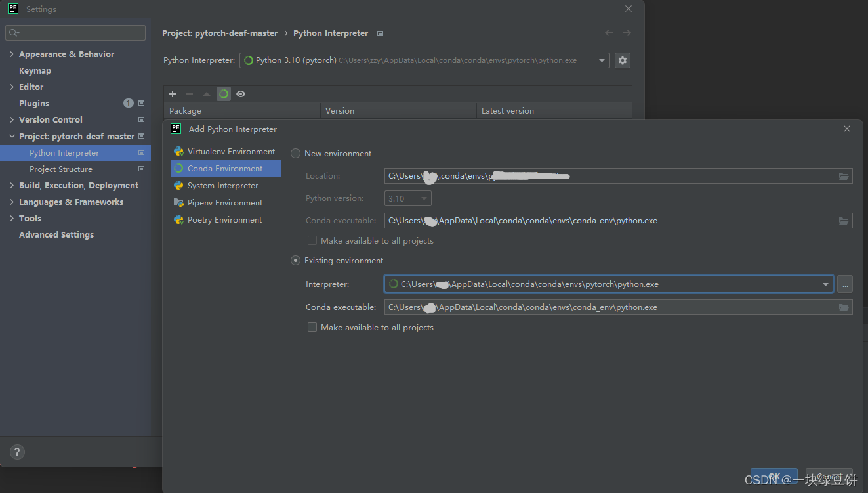Toggle the Use Conda package manager icon
The width and height of the screenshot is (868, 493).
click(x=224, y=94)
